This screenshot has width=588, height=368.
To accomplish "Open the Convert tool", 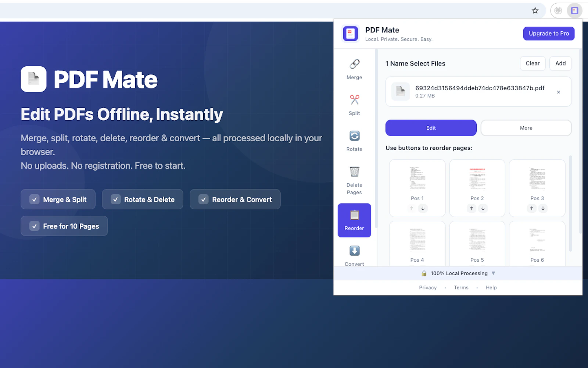I will 354,255.
